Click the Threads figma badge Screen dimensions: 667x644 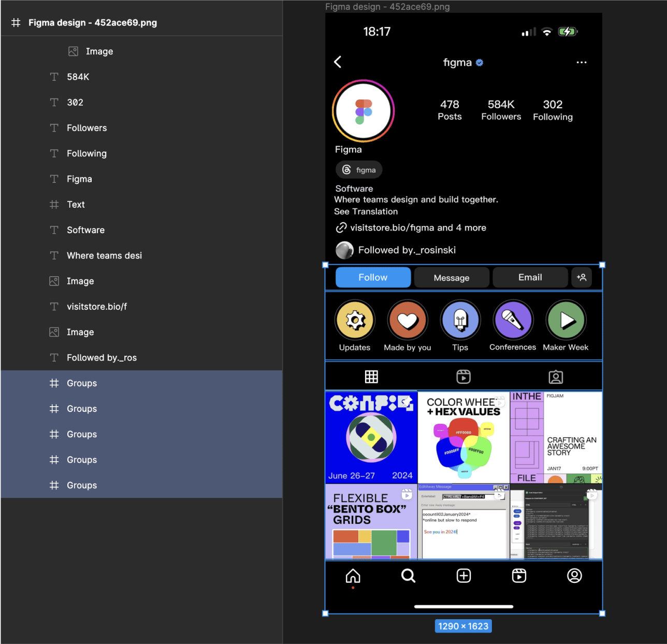point(359,170)
